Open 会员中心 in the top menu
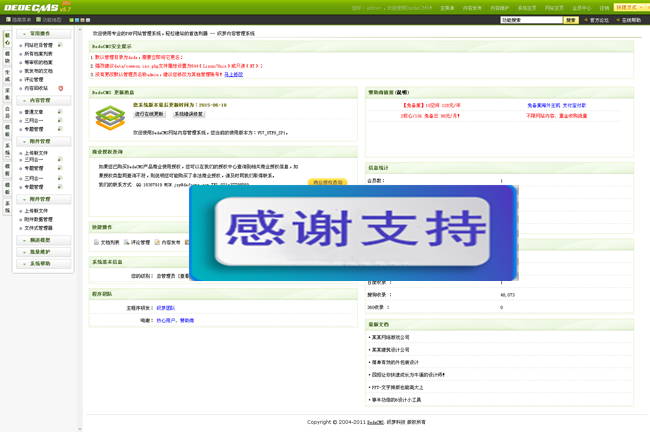 [582, 8]
